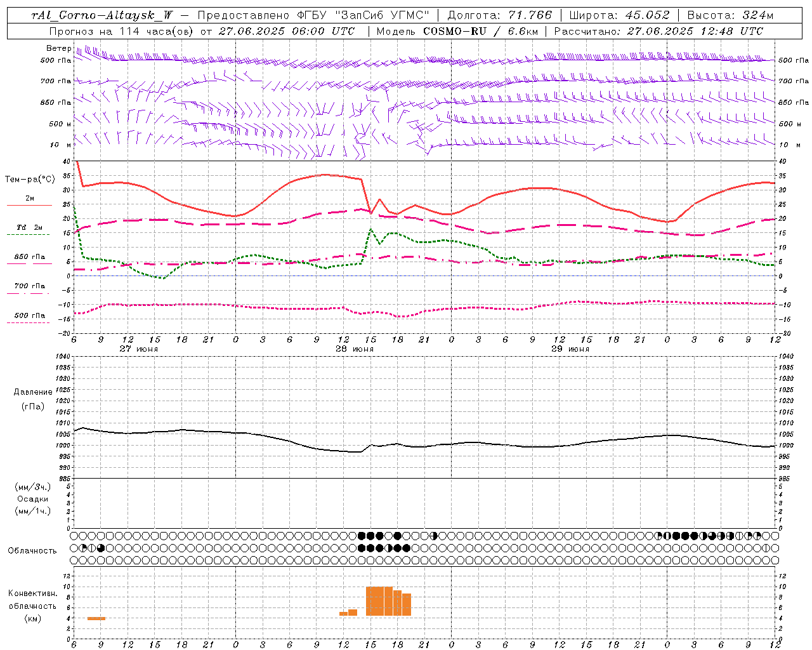The width and height of the screenshot is (812, 650).
Task: Click the 10 м wind level label at left
Action: pyautogui.click(x=61, y=145)
